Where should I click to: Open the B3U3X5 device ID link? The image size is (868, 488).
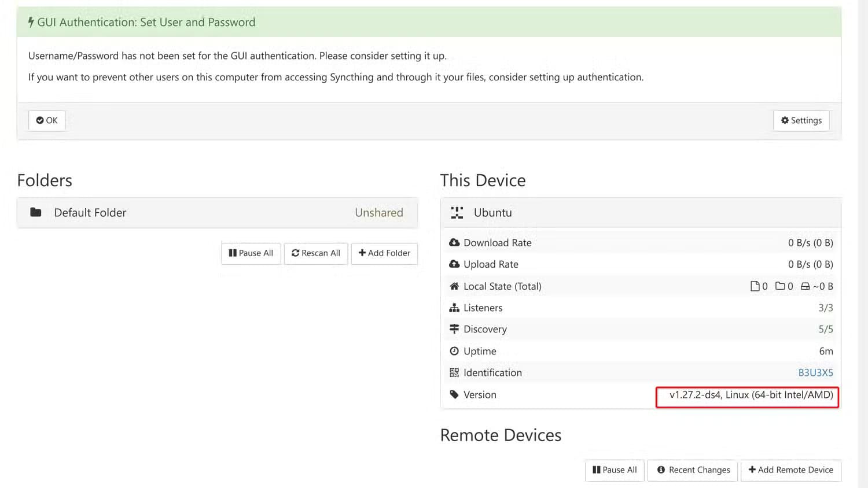click(815, 373)
